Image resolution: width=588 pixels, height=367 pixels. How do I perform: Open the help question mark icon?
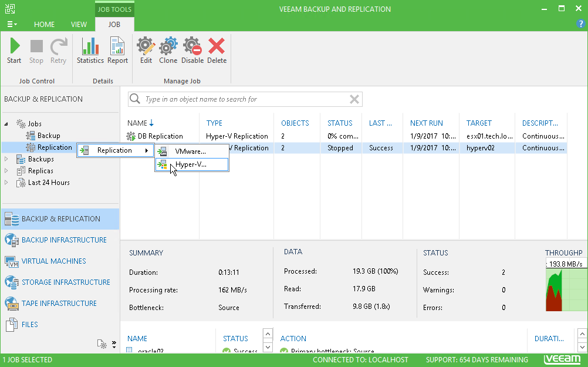(580, 24)
